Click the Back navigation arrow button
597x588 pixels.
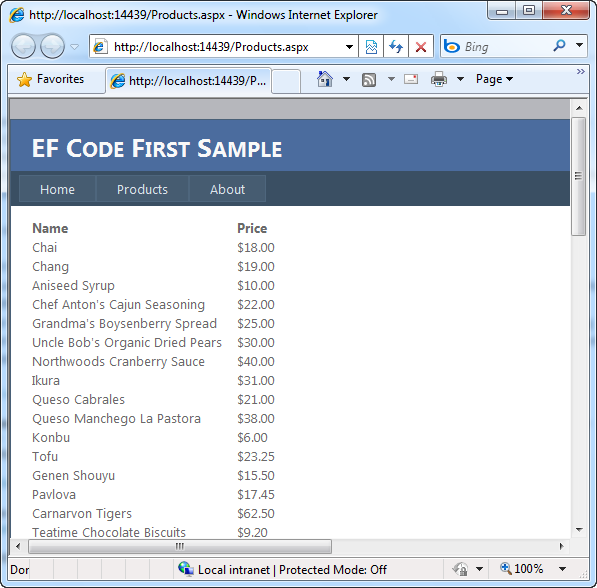[23, 46]
